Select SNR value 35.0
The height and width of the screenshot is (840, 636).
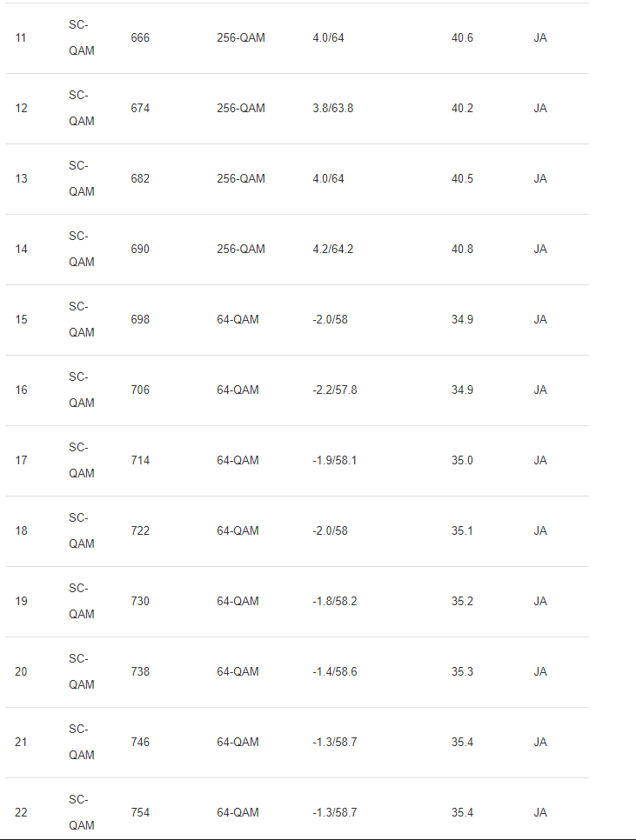coord(462,461)
